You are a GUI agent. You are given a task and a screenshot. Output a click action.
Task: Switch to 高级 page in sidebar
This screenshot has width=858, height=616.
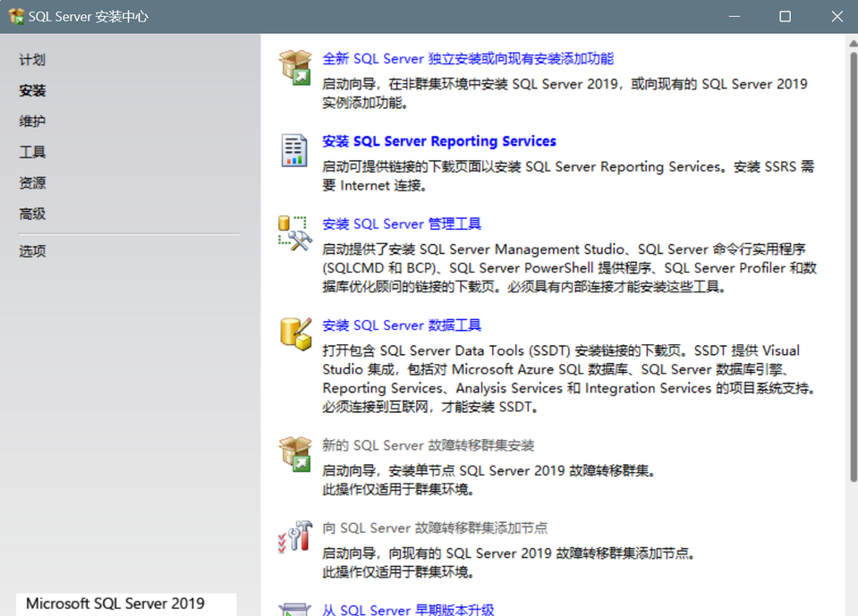(x=32, y=214)
